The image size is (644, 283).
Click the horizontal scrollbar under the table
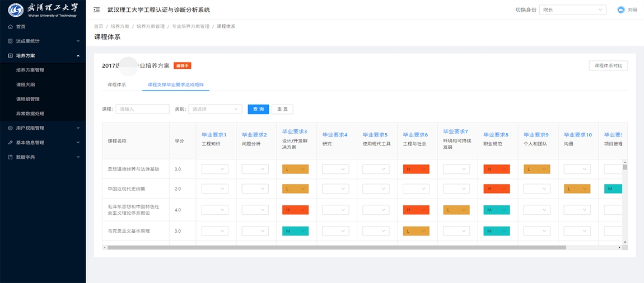tap(337, 248)
